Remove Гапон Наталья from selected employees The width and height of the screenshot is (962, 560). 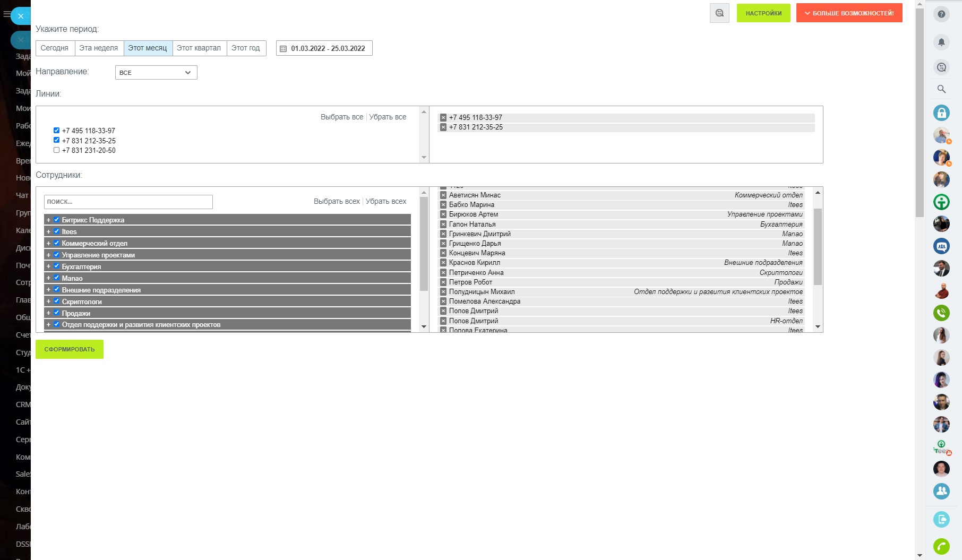(x=443, y=225)
